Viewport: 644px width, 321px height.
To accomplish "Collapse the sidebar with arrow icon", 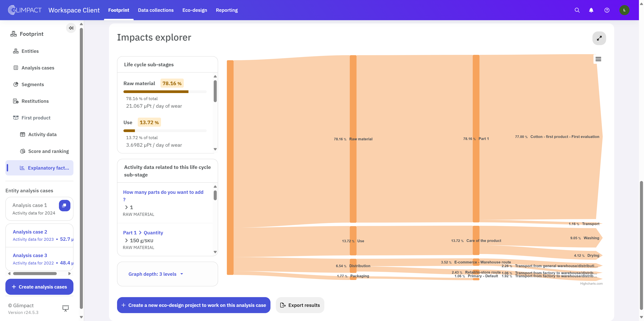I will point(71,28).
